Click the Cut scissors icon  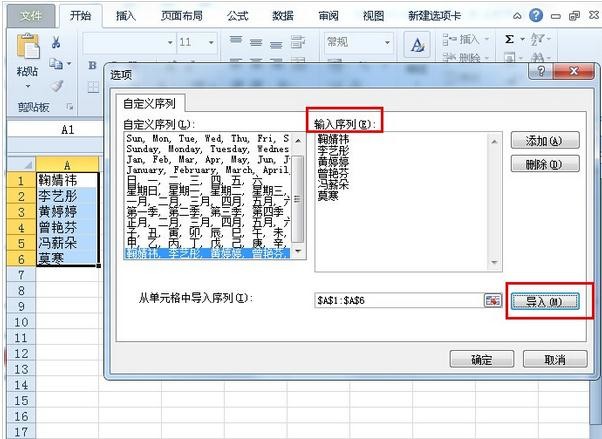click(x=56, y=42)
